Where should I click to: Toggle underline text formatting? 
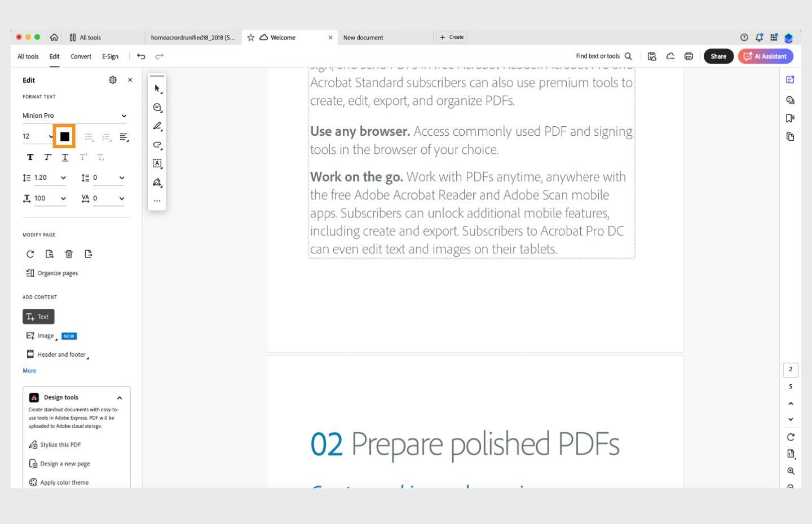pyautogui.click(x=65, y=157)
